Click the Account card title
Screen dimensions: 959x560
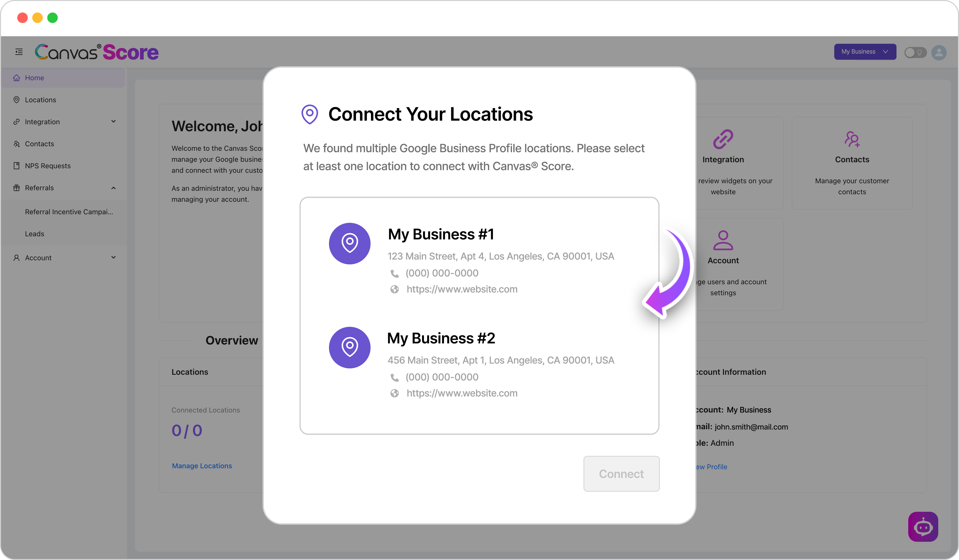[x=723, y=260]
